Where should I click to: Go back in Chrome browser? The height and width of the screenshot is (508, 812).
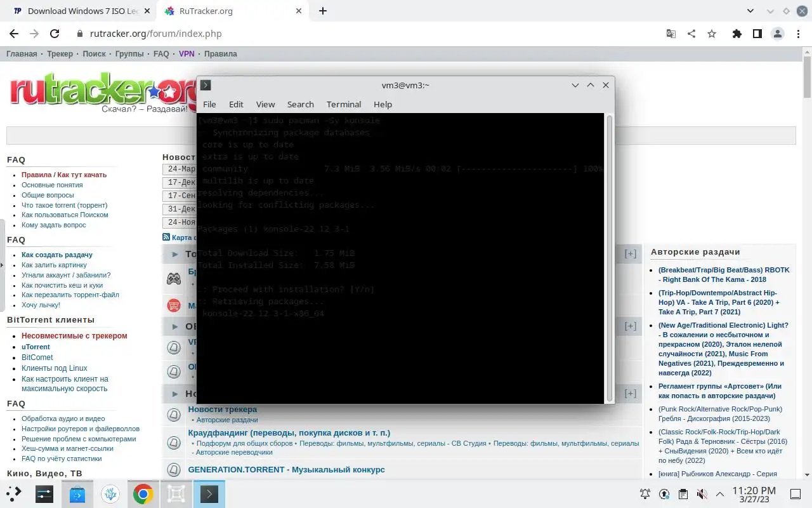click(x=14, y=34)
